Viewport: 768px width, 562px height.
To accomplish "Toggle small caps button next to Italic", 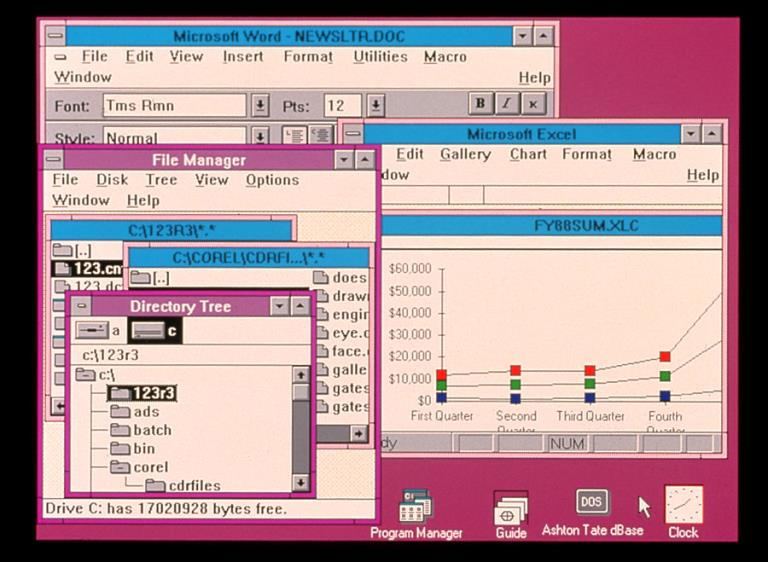I will click(533, 103).
